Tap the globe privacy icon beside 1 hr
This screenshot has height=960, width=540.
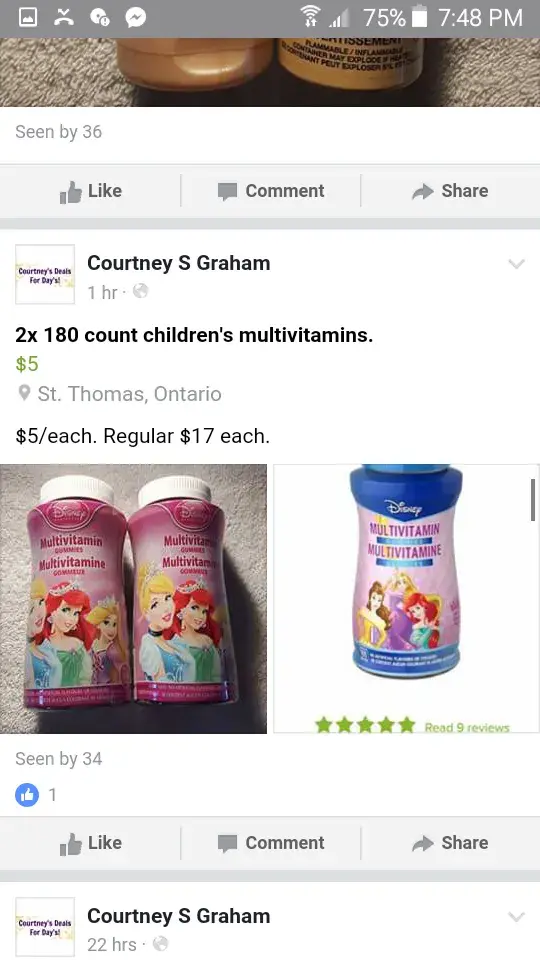pos(140,291)
